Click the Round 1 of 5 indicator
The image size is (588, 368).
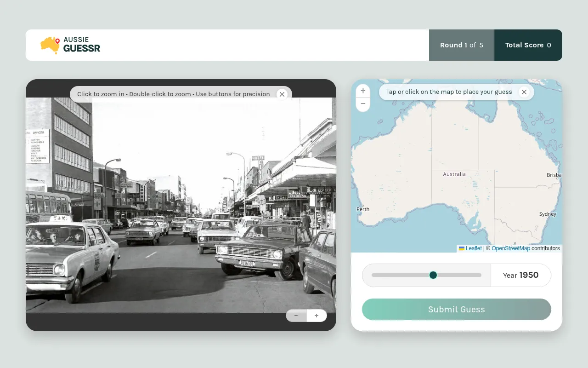(462, 45)
